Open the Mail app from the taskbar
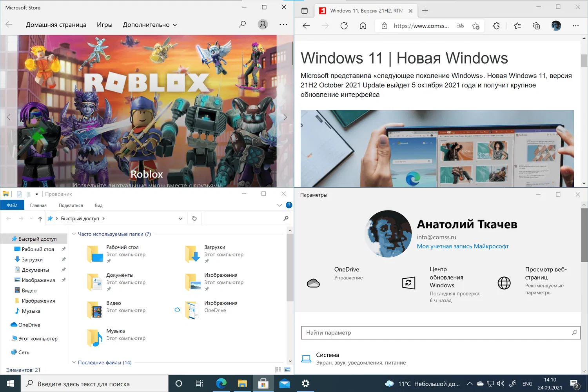This screenshot has width=588, height=392. [285, 383]
